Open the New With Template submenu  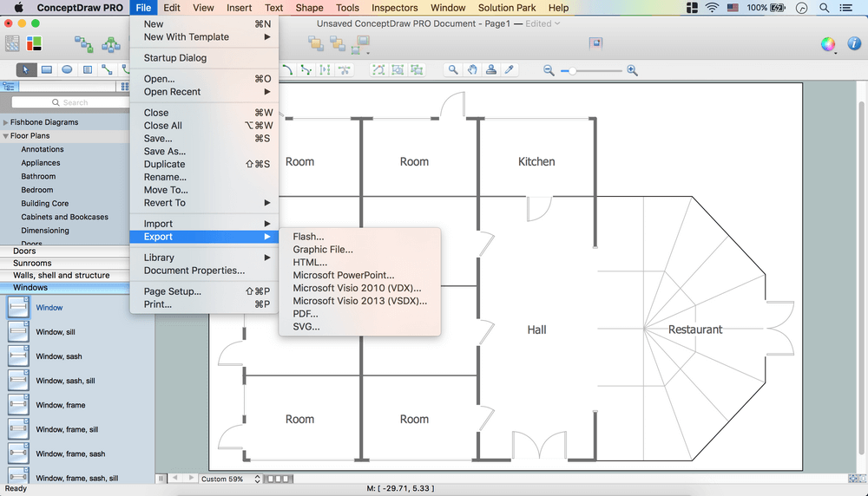click(x=204, y=37)
